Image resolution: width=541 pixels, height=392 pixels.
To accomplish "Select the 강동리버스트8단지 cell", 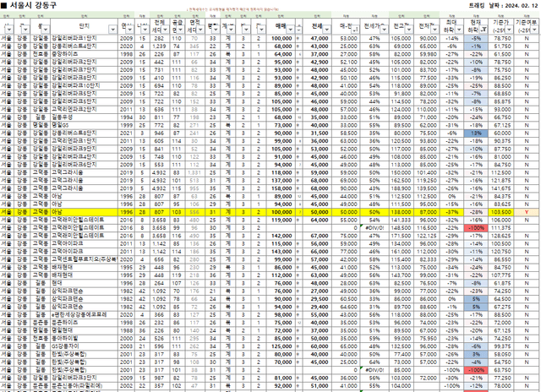I will click(x=84, y=133).
